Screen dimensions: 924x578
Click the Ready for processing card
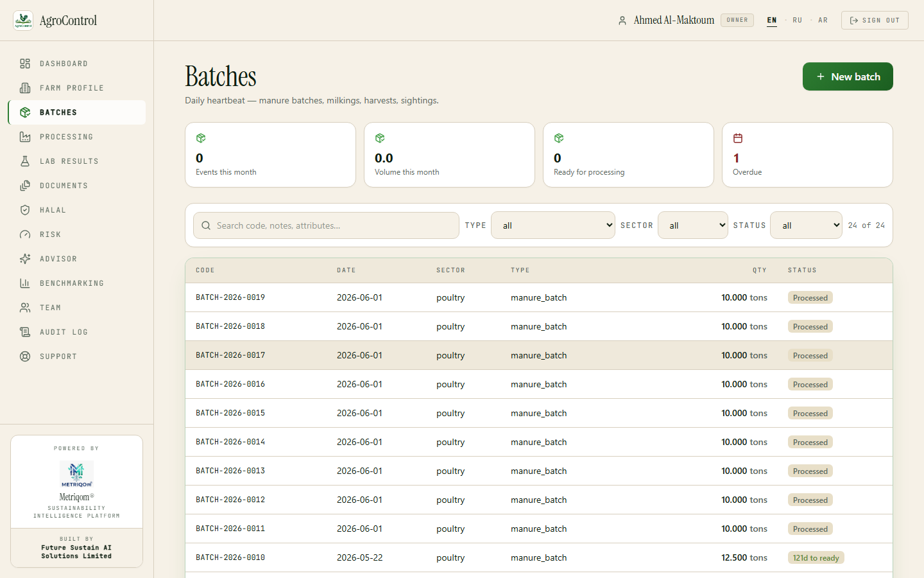coord(628,155)
